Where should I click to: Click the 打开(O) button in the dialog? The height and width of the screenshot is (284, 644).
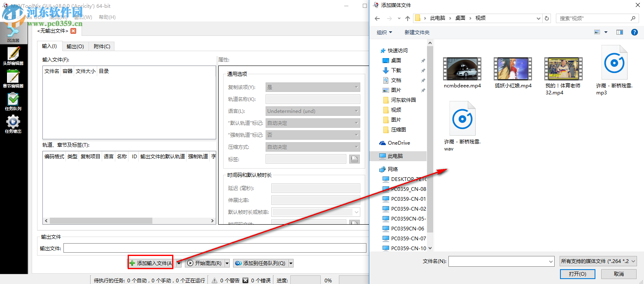pyautogui.click(x=578, y=274)
